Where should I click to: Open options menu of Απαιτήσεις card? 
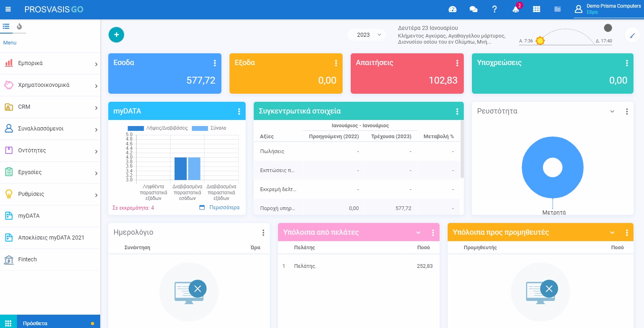pos(457,63)
